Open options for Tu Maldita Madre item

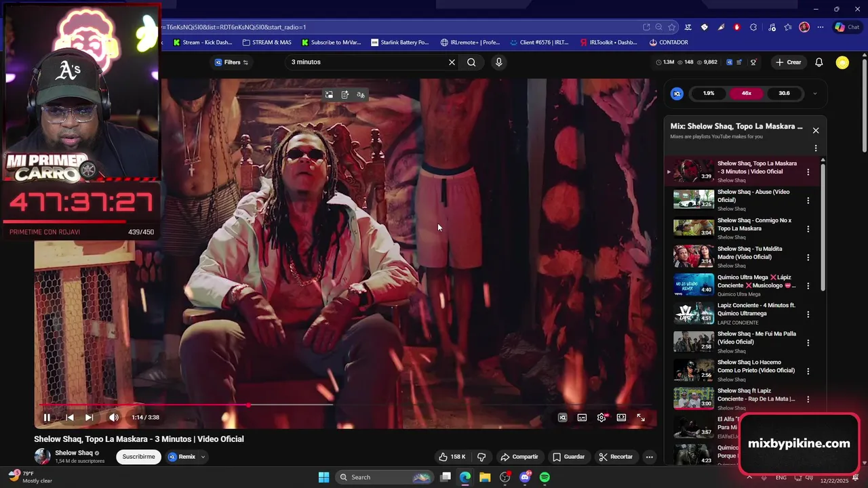tap(808, 258)
